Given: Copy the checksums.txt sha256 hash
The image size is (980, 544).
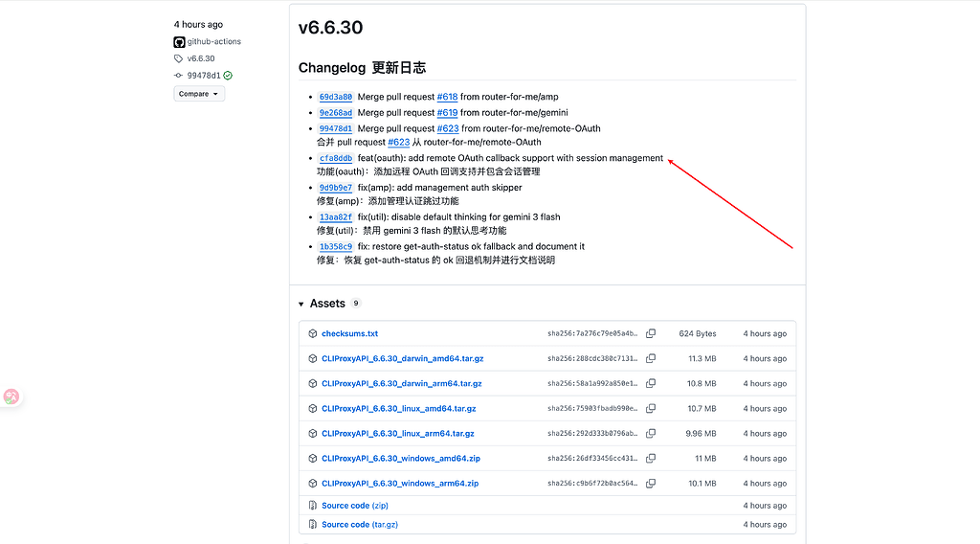Looking at the screenshot, I should [x=651, y=333].
